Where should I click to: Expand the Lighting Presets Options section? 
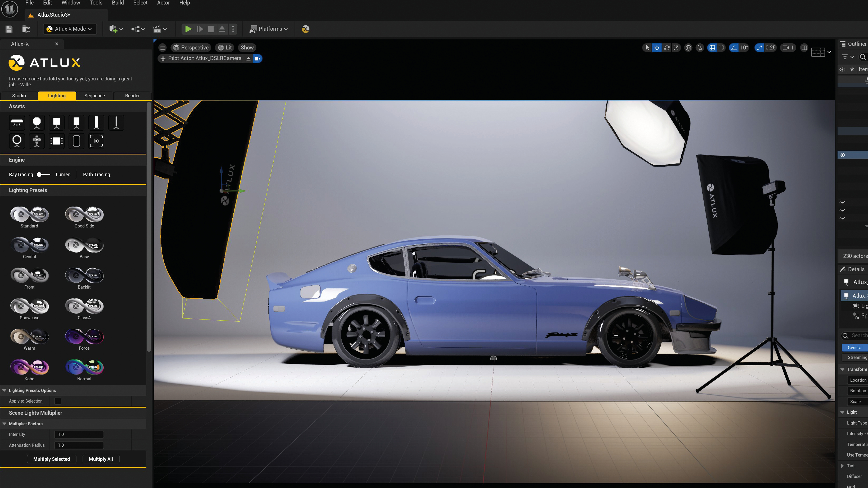(4, 390)
